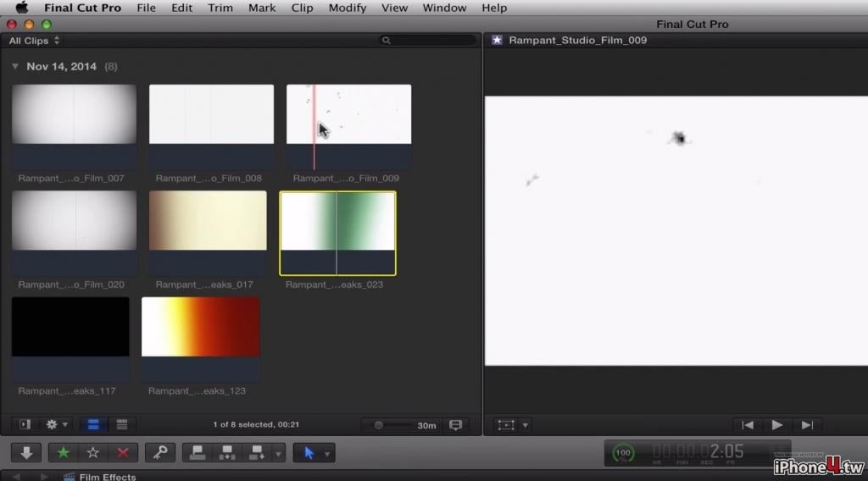Collapse the Nov 14, 2014 group
This screenshot has width=868, height=481.
pos(15,66)
